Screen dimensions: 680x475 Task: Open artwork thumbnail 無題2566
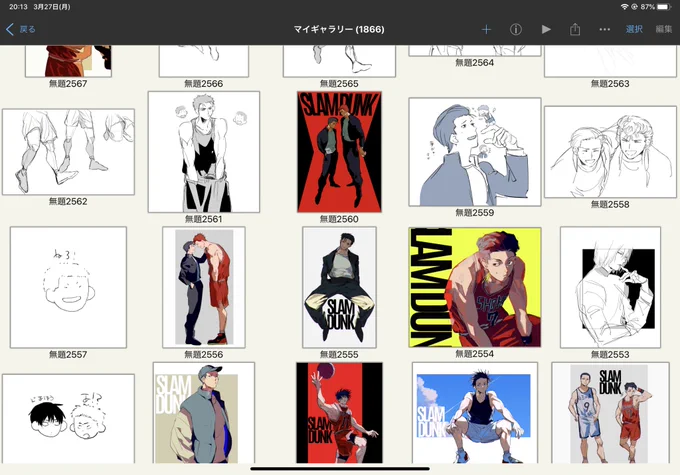(203, 61)
